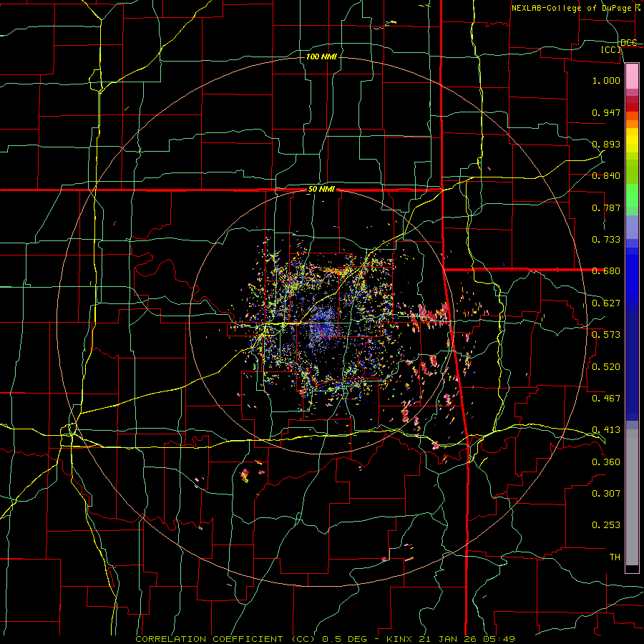Viewport: 644px width, 644px height.
Task: Click the 0.520 legend value
Action: tap(606, 367)
